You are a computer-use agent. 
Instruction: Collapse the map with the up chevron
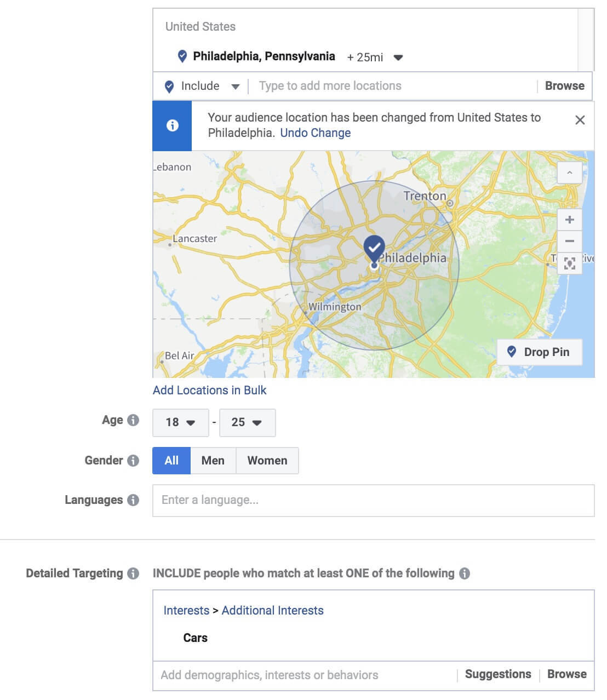569,173
